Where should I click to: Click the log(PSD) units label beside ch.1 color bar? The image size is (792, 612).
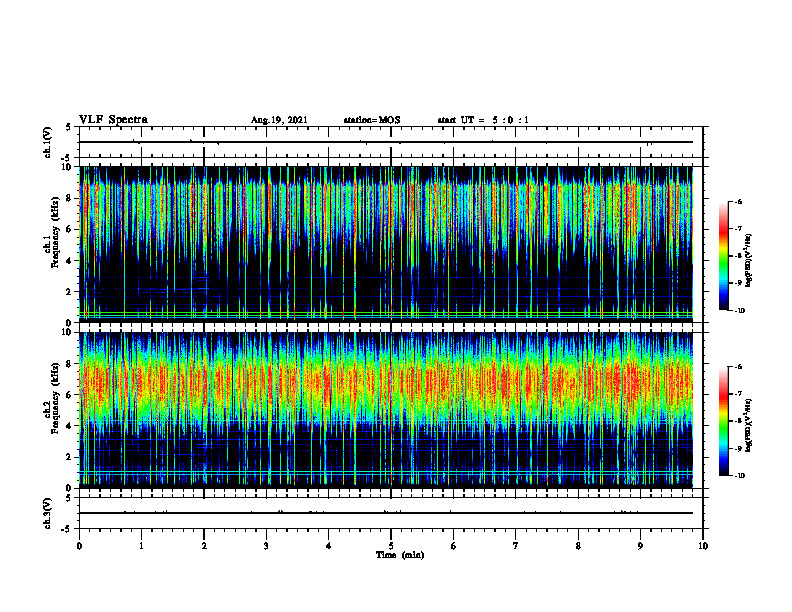[749, 260]
